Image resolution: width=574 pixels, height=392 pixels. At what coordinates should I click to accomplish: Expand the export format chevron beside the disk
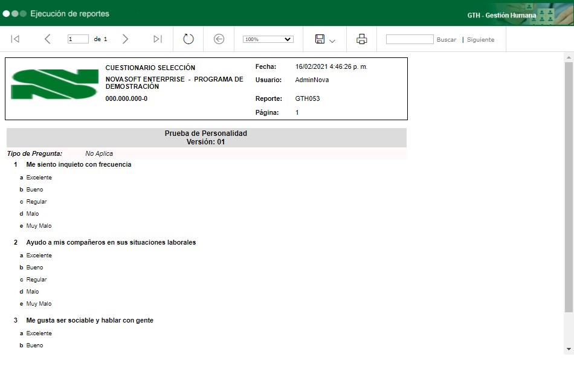click(332, 40)
